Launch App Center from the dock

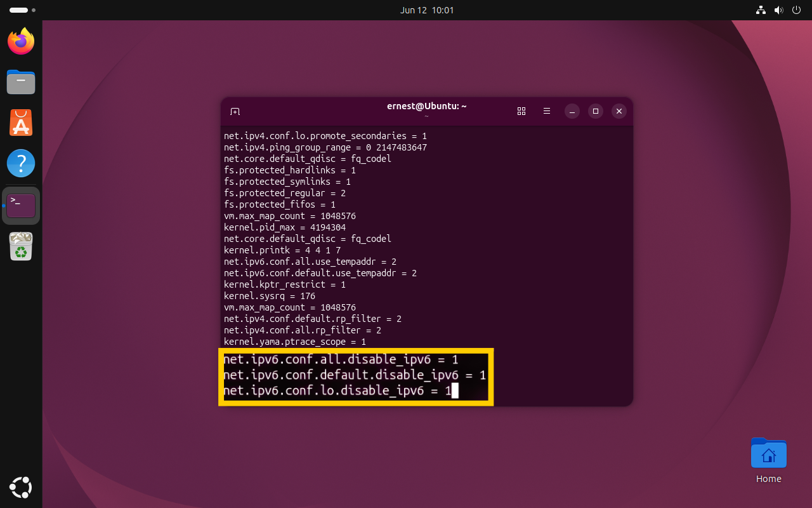coord(21,123)
